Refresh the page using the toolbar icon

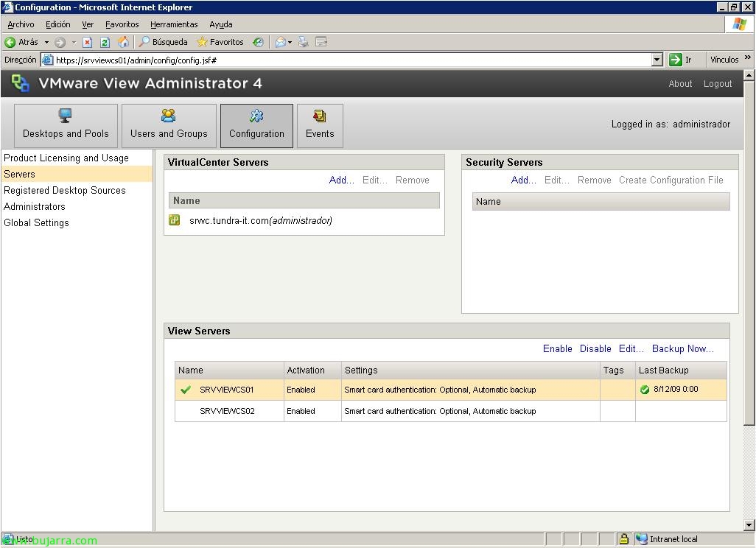tap(105, 43)
